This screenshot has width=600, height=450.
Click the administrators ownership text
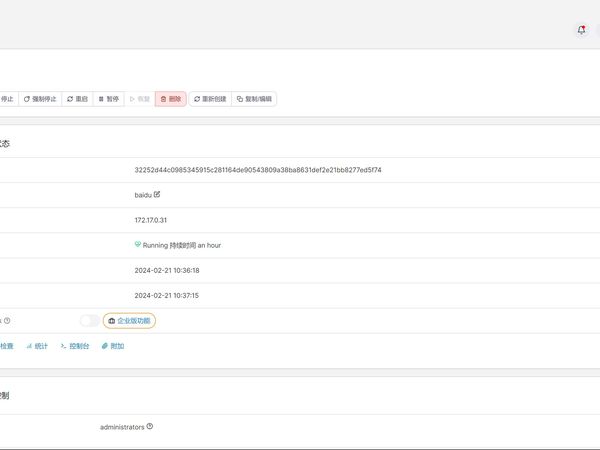pos(122,427)
